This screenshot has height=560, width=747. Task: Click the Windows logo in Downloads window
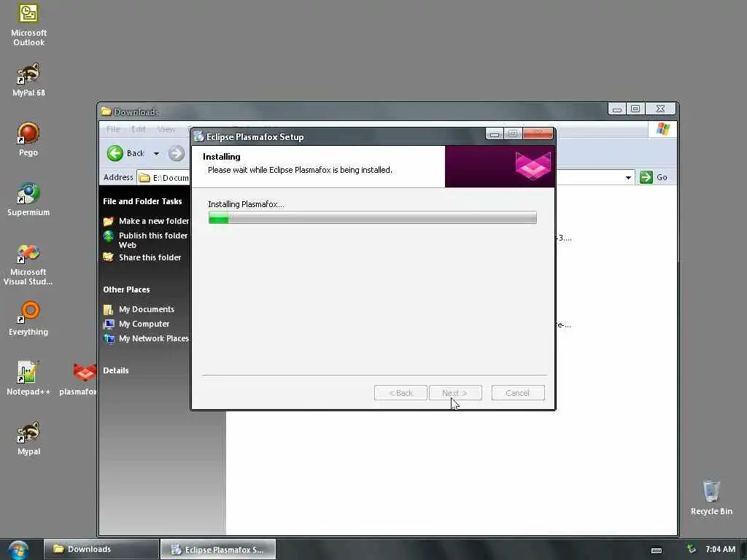pyautogui.click(x=662, y=129)
